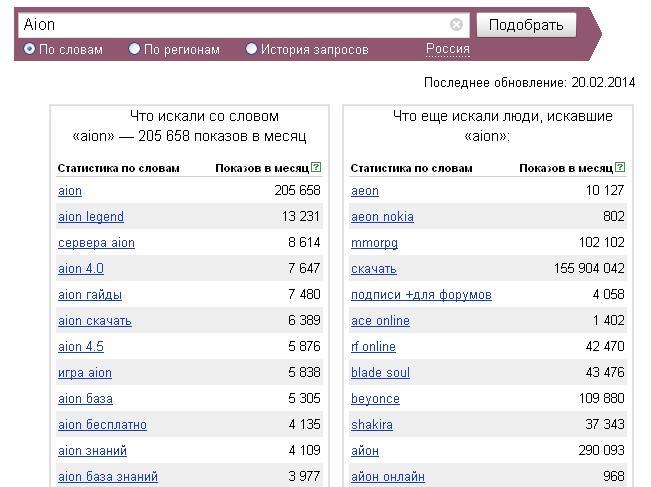
Task: Select the По регионам radio button
Action: 134,49
